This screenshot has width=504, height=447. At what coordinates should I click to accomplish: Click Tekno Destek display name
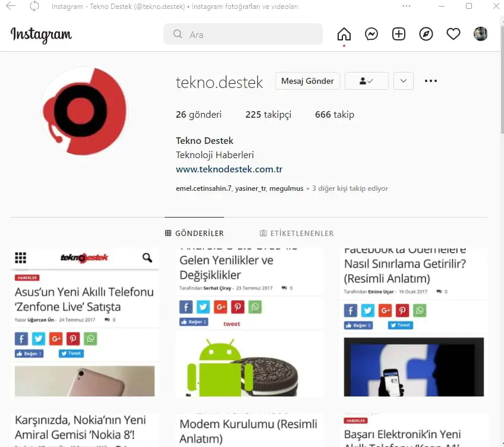(x=204, y=140)
